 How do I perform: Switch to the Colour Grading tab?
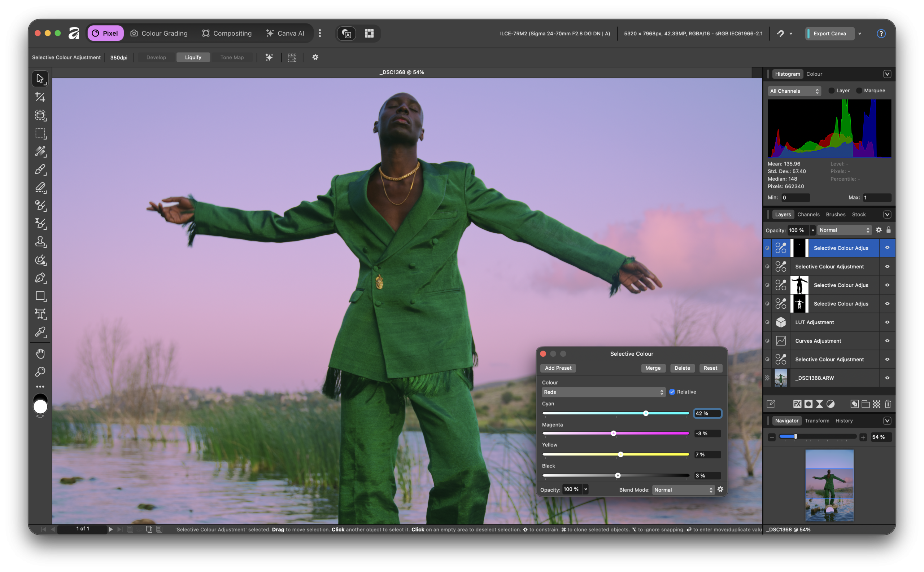pos(159,33)
